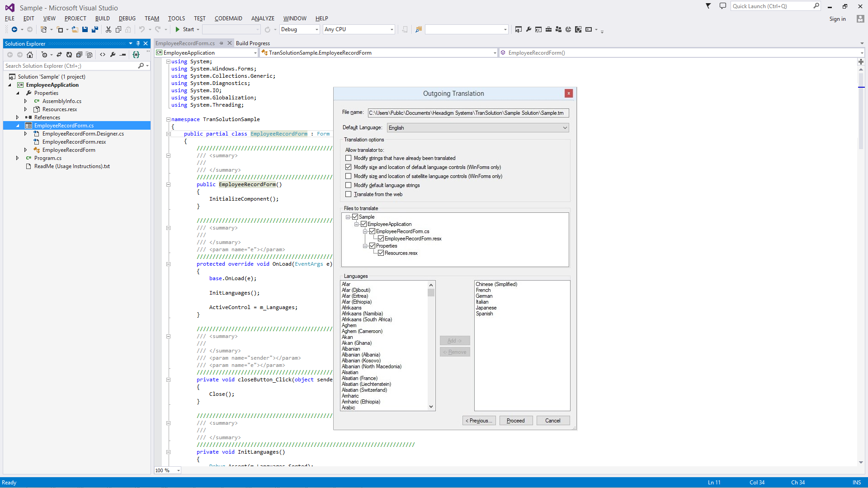
Task: Click the Command Window toolbar icon
Action: point(589,29)
